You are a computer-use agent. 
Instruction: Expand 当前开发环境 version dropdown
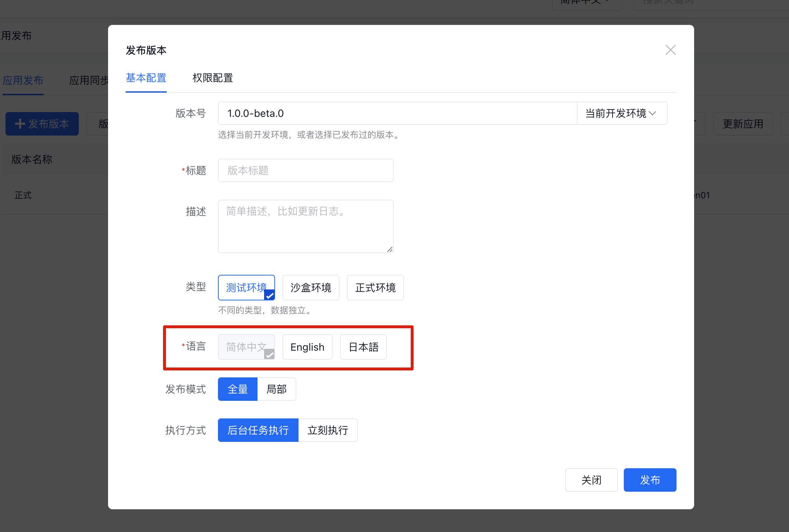pos(621,114)
